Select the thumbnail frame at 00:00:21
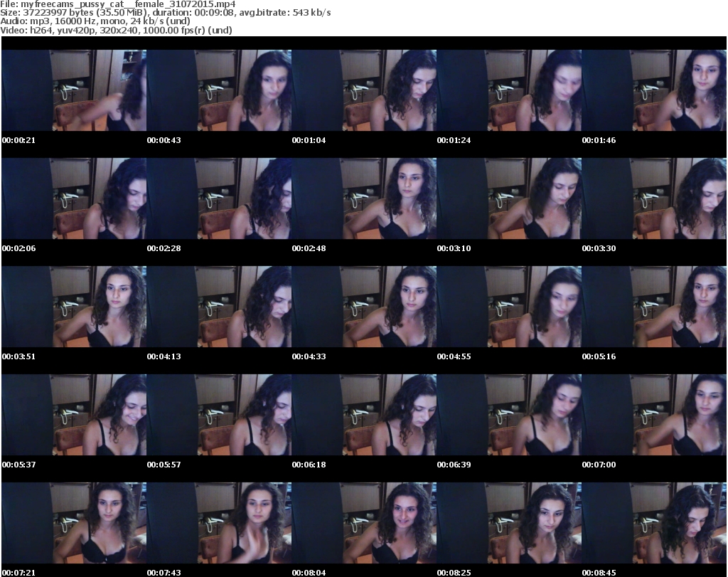Screen dimensions: 728x577 coord(74,90)
